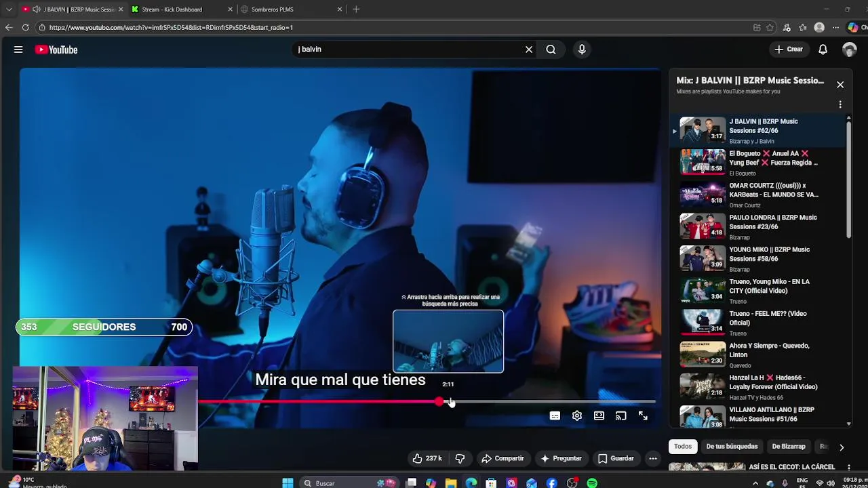This screenshot has height=488, width=868.
Task: Show hidden system tray icons
Action: tap(755, 483)
